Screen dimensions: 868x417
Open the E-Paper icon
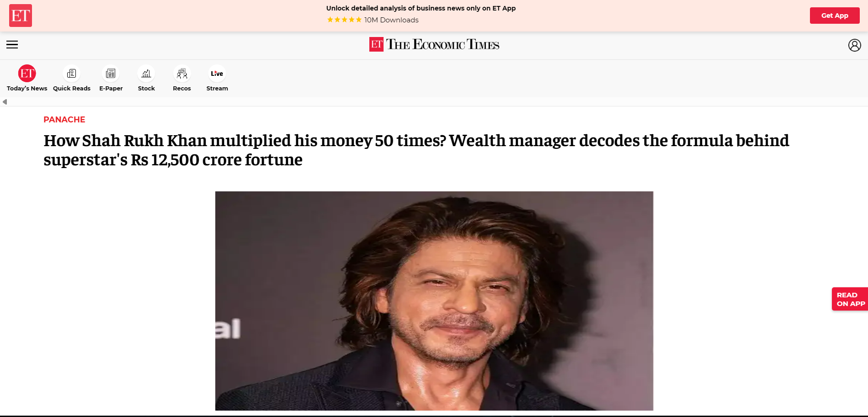point(111,74)
